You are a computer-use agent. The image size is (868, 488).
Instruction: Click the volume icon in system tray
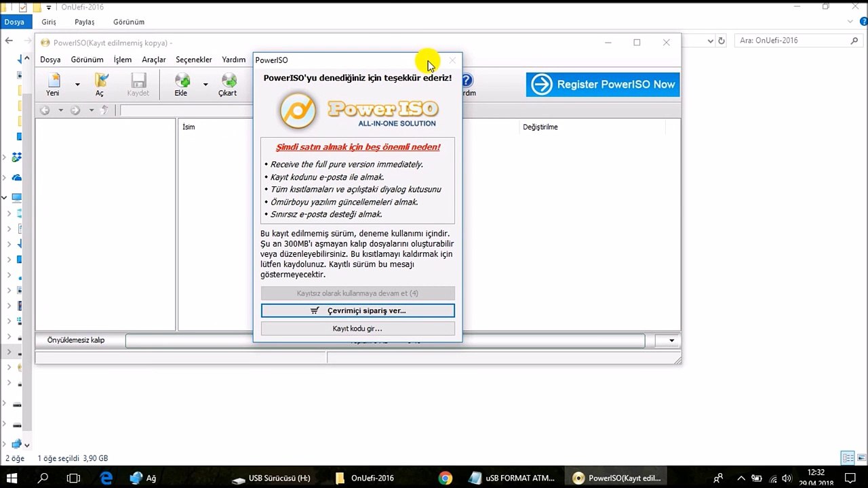pyautogui.click(x=787, y=478)
